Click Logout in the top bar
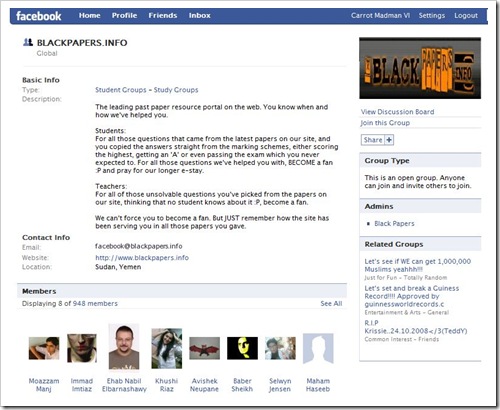500x410 pixels. (466, 15)
